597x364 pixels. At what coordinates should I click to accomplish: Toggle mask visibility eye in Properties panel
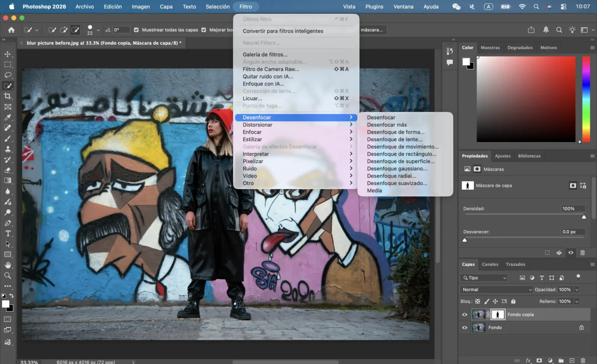click(x=571, y=253)
